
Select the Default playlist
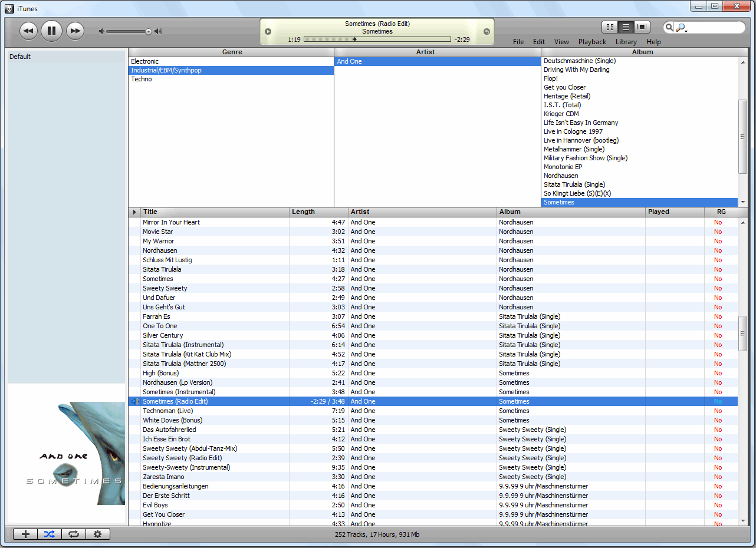66,57
